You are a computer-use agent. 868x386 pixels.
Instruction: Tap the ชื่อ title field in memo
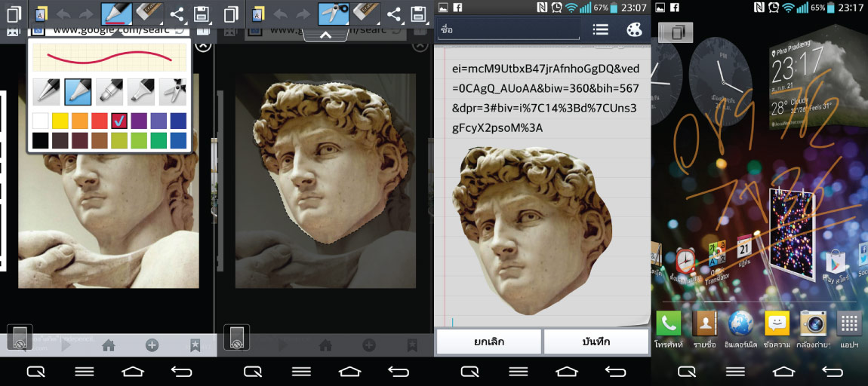[508, 30]
